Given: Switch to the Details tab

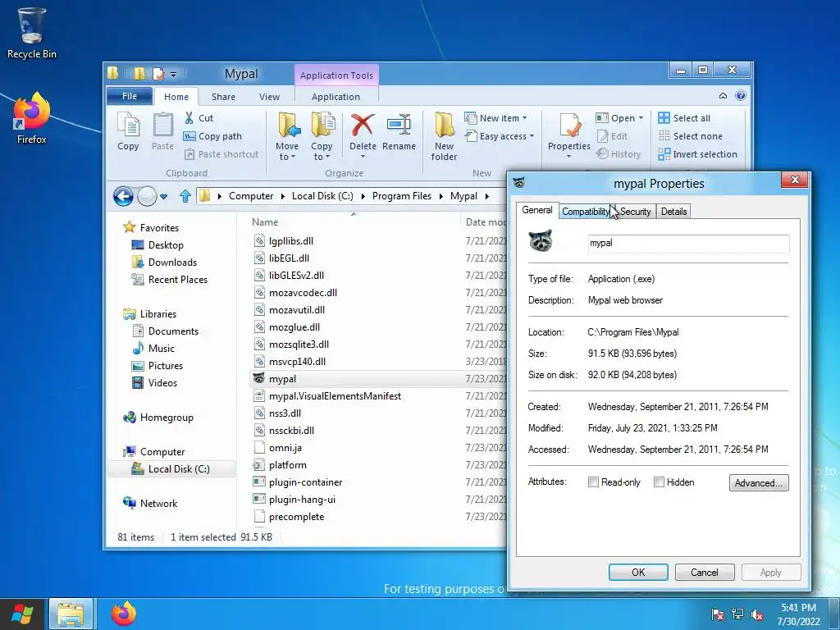Looking at the screenshot, I should point(673,212).
